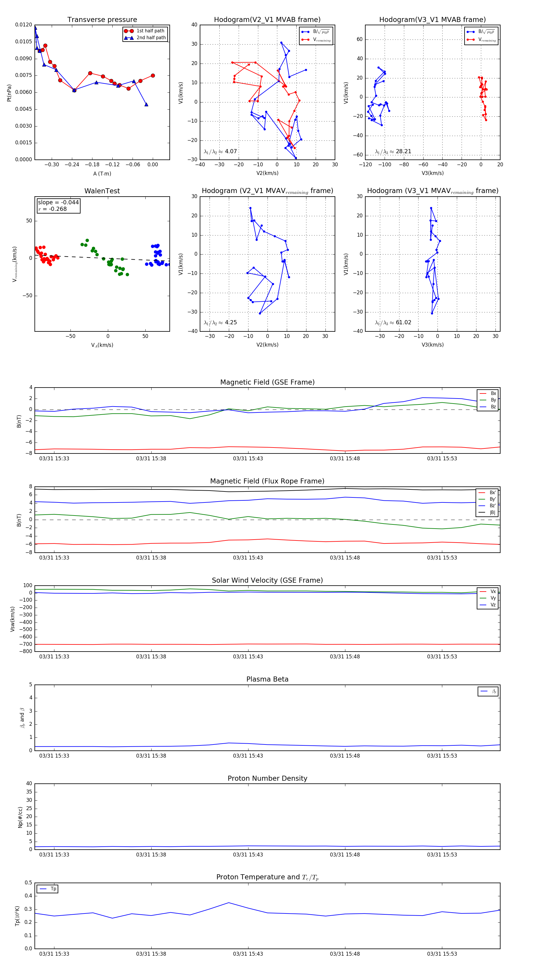Click 'Pt(nPa)' y-axis label
This screenshot has width=535, height=980.
(x=9, y=92)
